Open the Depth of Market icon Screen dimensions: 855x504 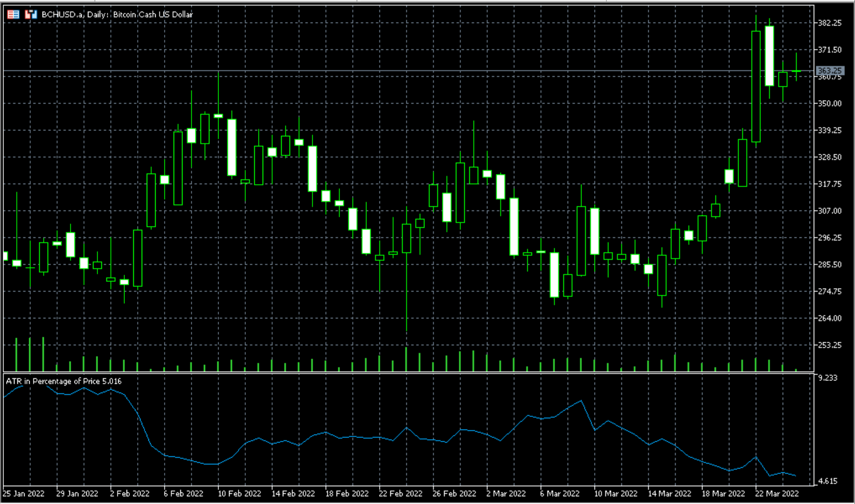(x=12, y=14)
